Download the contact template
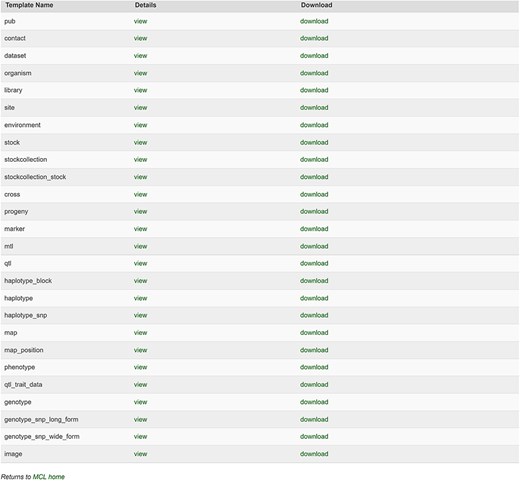This screenshot has width=520, height=481. pyautogui.click(x=314, y=38)
